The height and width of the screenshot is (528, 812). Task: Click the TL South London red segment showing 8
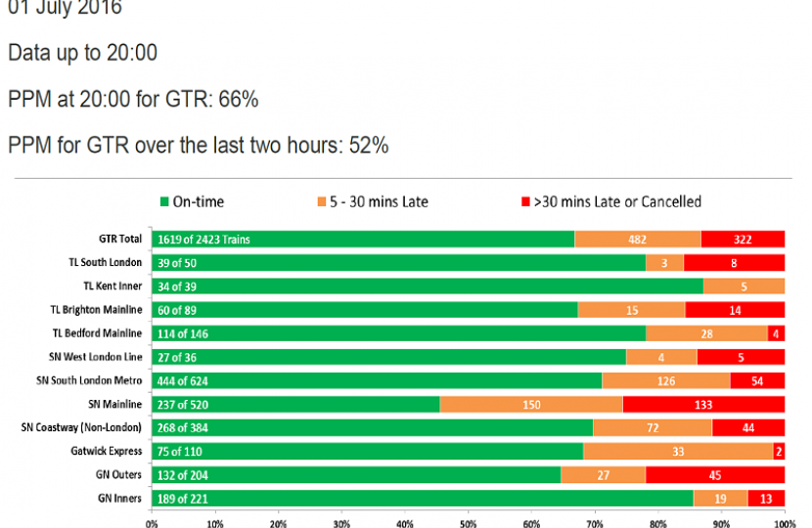pos(735,263)
